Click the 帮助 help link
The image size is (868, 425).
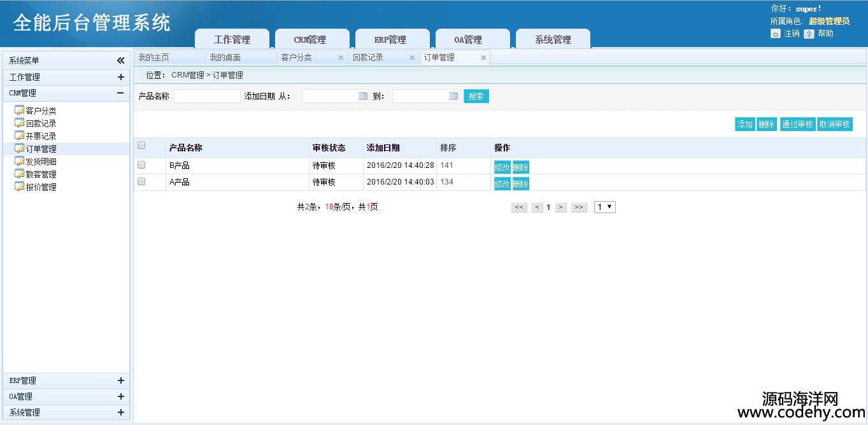tap(825, 34)
